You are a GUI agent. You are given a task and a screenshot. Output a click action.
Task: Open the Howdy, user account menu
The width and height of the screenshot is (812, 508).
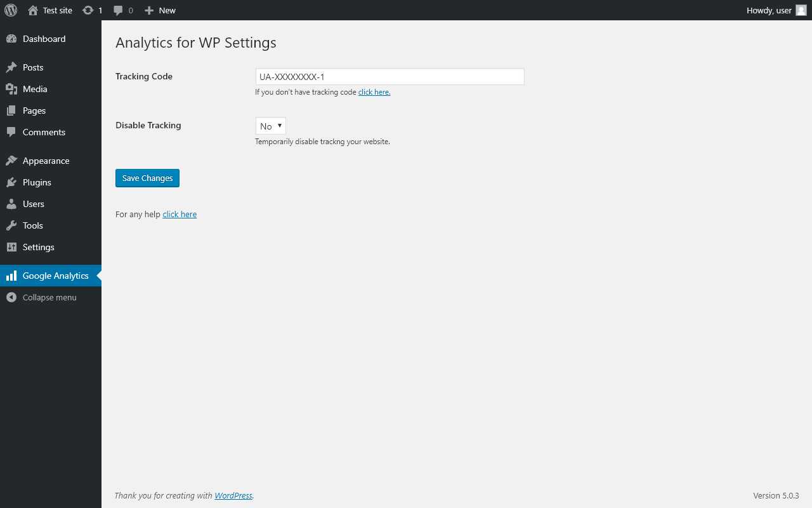point(776,10)
